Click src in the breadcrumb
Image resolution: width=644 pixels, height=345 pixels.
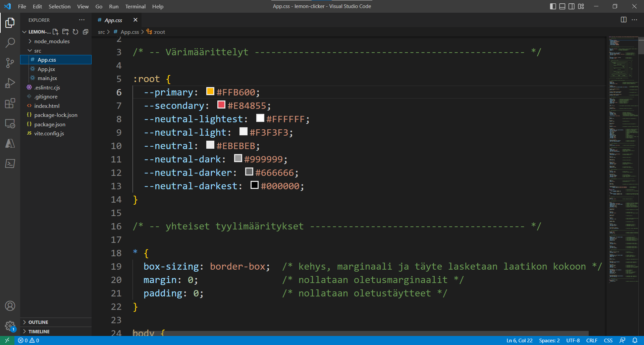[x=101, y=32]
